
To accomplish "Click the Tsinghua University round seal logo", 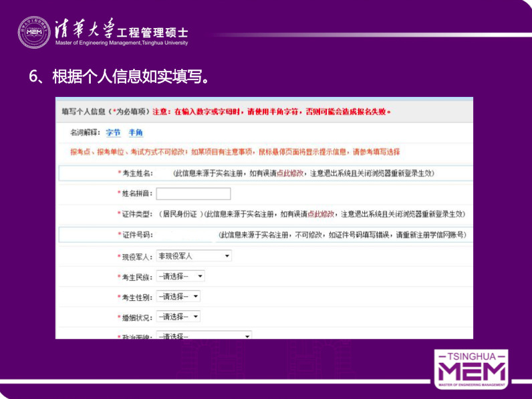I will point(33,32).
